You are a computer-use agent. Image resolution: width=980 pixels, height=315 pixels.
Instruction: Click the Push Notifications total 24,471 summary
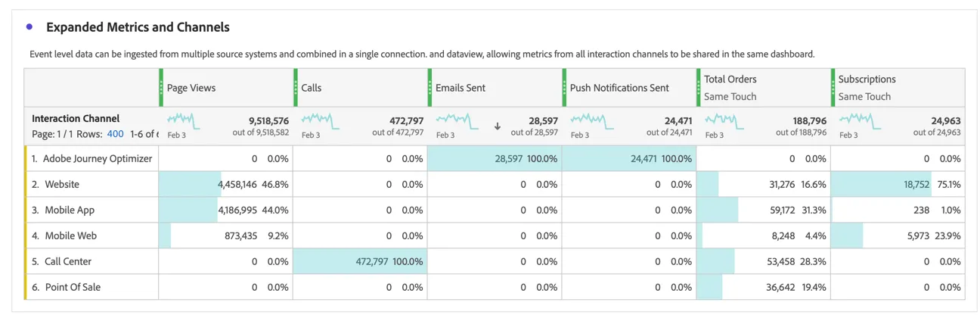click(x=677, y=120)
